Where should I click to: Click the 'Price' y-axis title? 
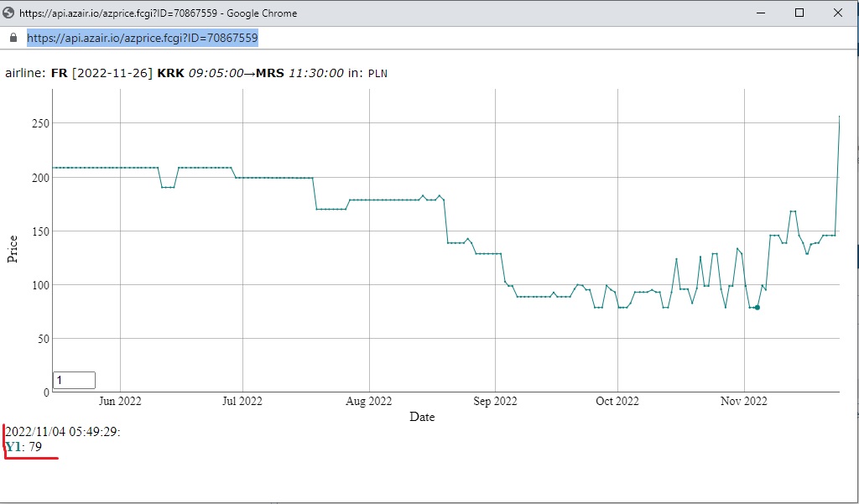[13, 249]
